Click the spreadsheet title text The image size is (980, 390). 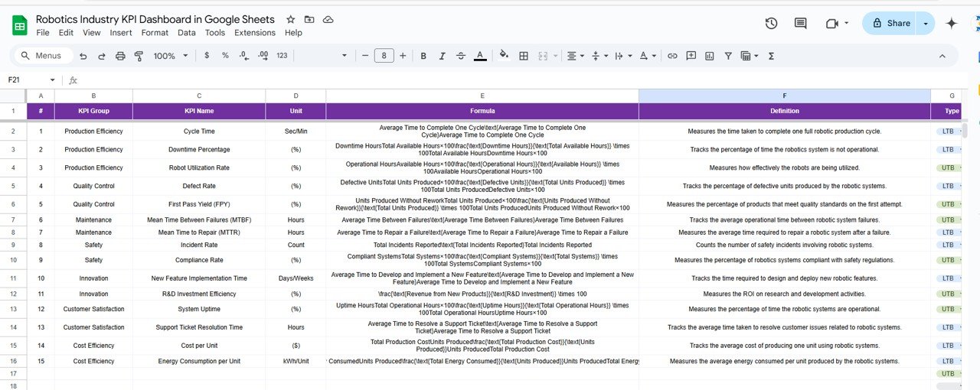(155, 19)
